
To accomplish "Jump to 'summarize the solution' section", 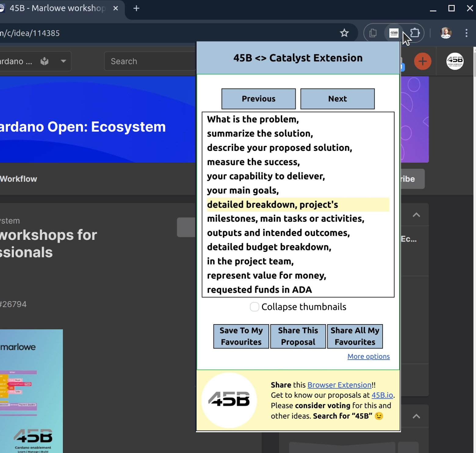I will pos(260,133).
